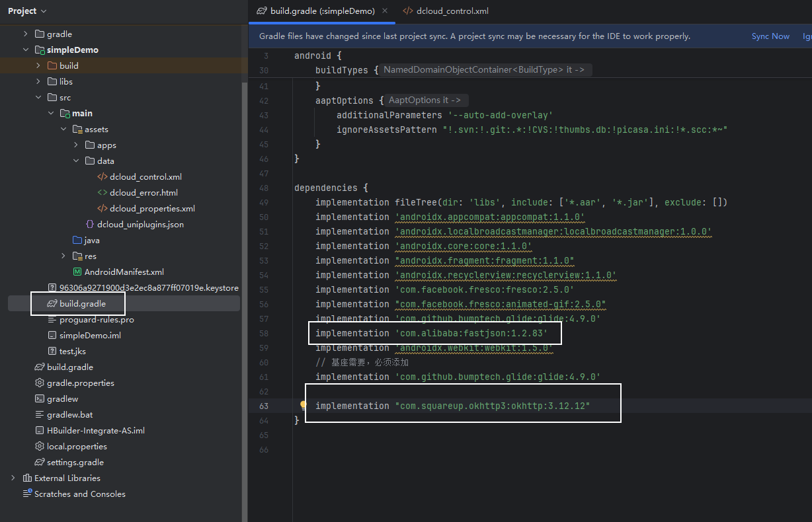Expand the res folder
This screenshot has width=812, height=522.
[63, 256]
